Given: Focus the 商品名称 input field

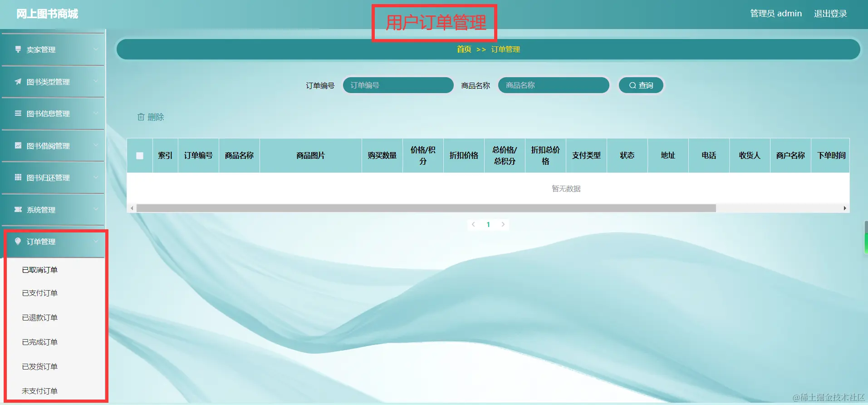Looking at the screenshot, I should point(554,85).
